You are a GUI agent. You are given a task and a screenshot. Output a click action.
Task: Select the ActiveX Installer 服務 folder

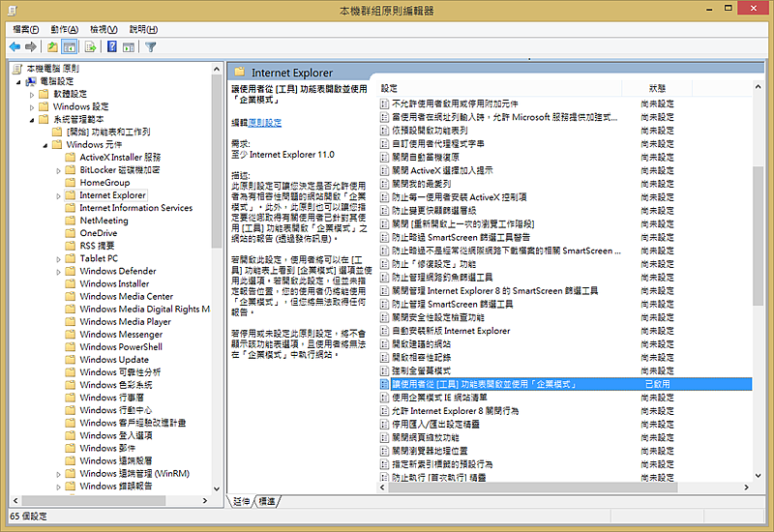120,157
